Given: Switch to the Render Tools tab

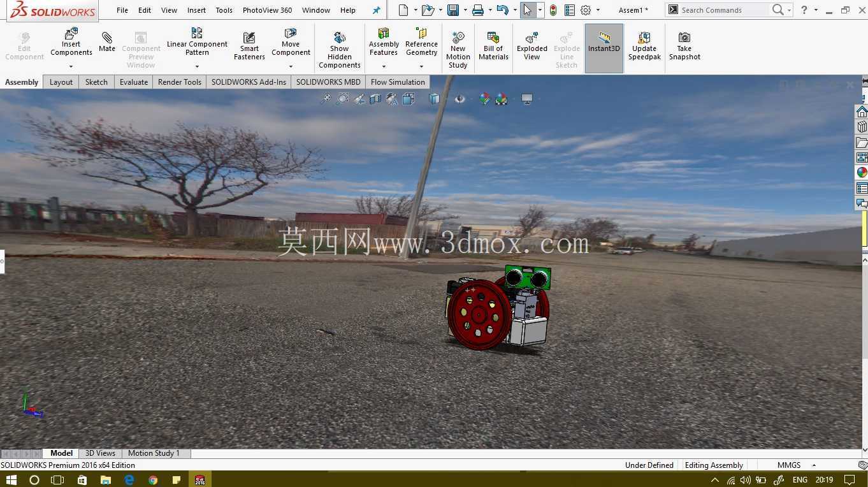Looking at the screenshot, I should 180,82.
